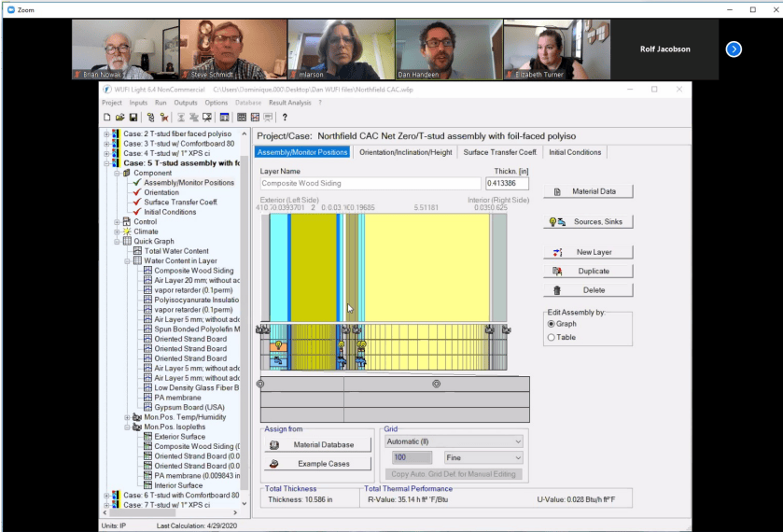
Task: Click the Example Cases button
Action: (317, 464)
